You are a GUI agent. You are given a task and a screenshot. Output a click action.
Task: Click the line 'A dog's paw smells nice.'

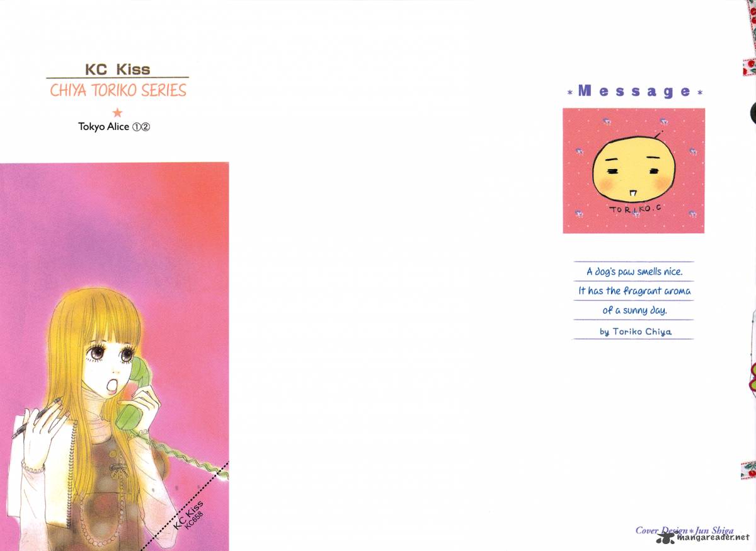click(634, 272)
